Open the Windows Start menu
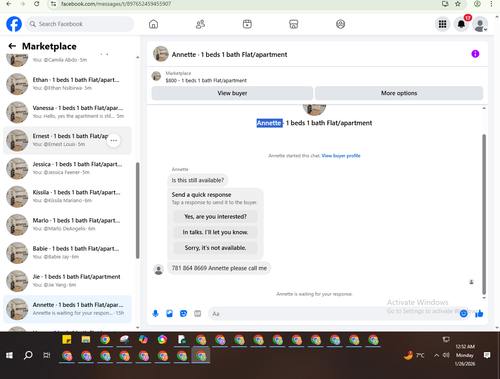500x379 pixels. point(9,355)
